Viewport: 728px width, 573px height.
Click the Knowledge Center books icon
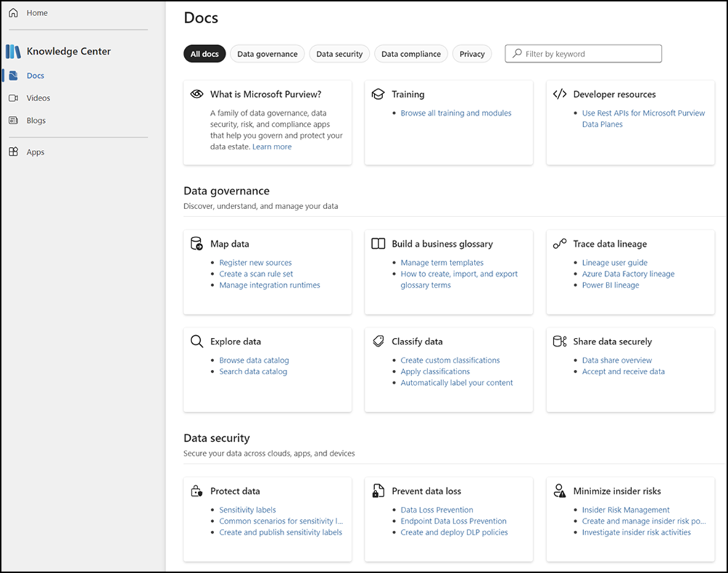13,51
